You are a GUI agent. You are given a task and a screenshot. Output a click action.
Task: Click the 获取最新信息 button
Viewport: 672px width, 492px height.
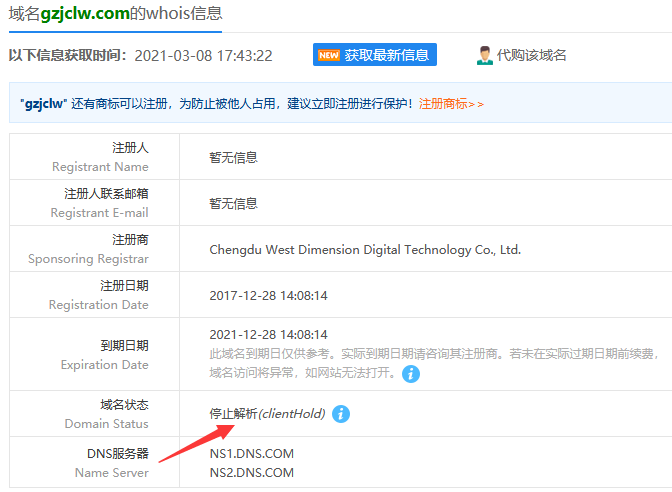point(386,55)
